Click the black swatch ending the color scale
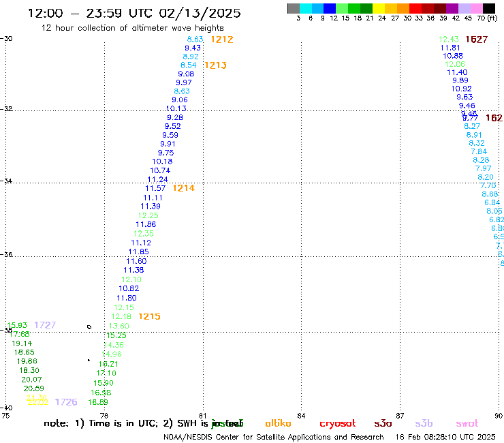The width and height of the screenshot is (504, 443). point(488,8)
